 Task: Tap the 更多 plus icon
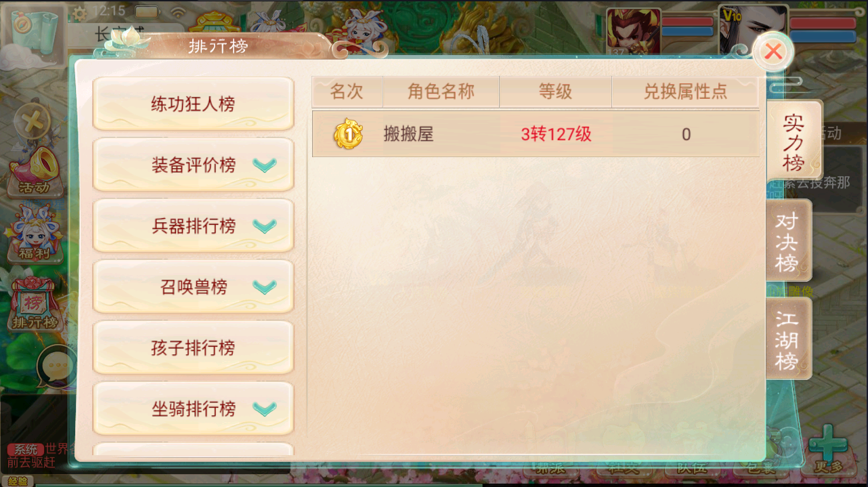pos(829,448)
